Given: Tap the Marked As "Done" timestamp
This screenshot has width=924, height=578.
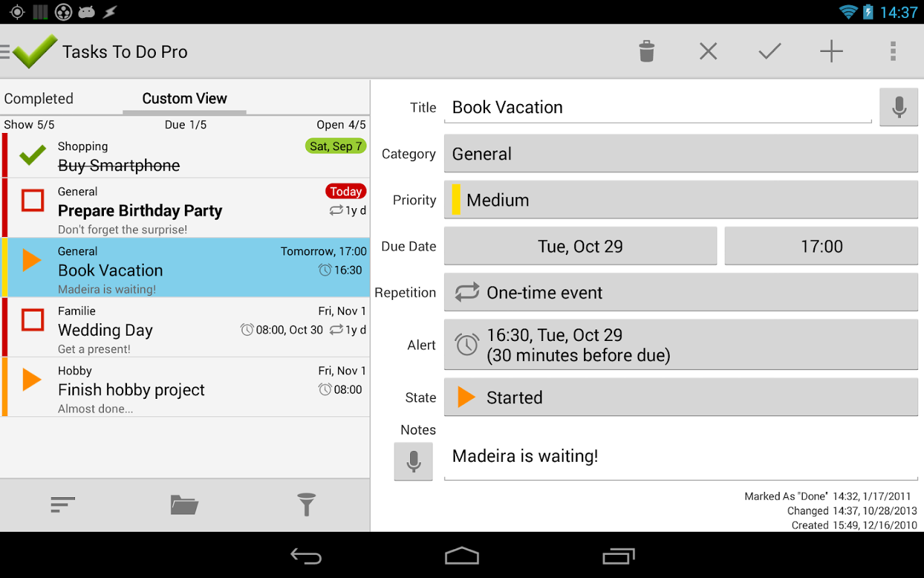Looking at the screenshot, I should [x=828, y=496].
